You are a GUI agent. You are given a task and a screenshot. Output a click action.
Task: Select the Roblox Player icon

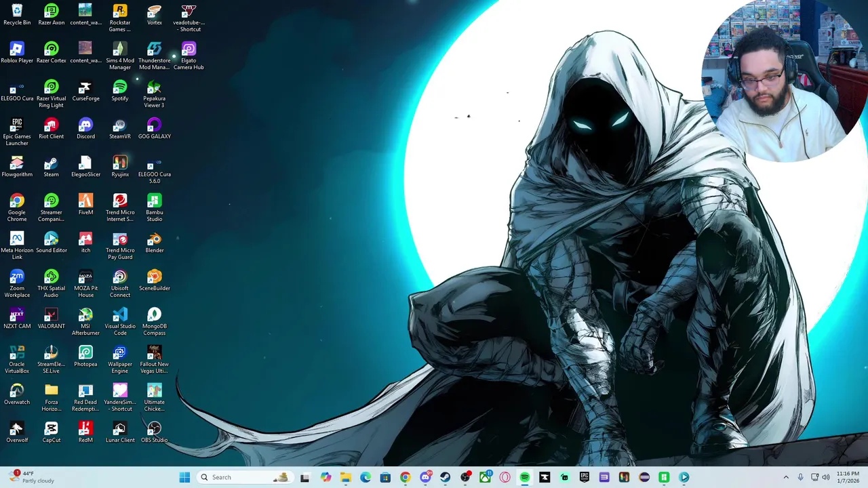point(17,53)
